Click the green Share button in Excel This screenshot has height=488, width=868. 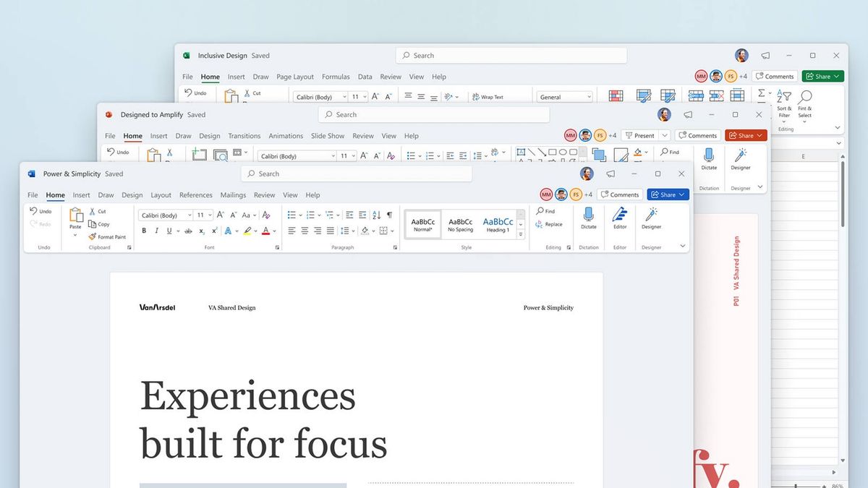tap(823, 76)
